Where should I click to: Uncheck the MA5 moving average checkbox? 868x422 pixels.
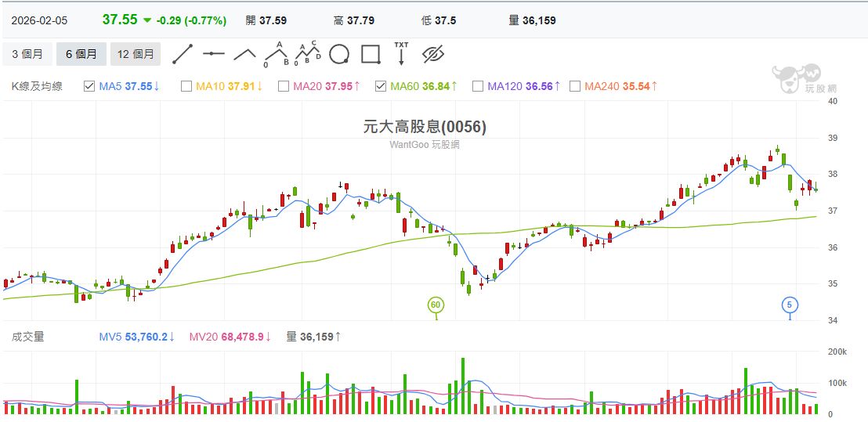[x=89, y=86]
